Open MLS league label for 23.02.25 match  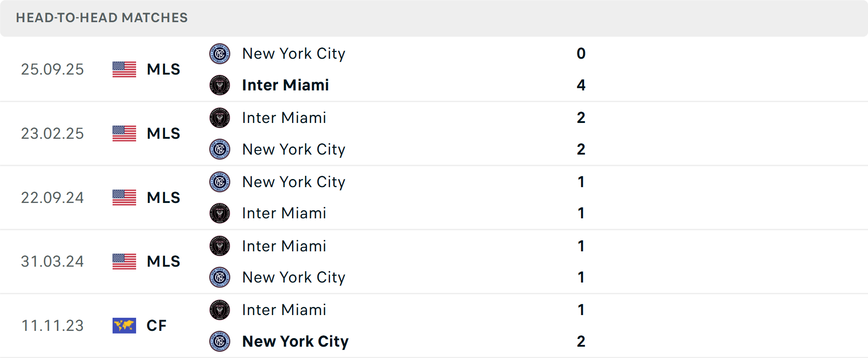point(163,133)
